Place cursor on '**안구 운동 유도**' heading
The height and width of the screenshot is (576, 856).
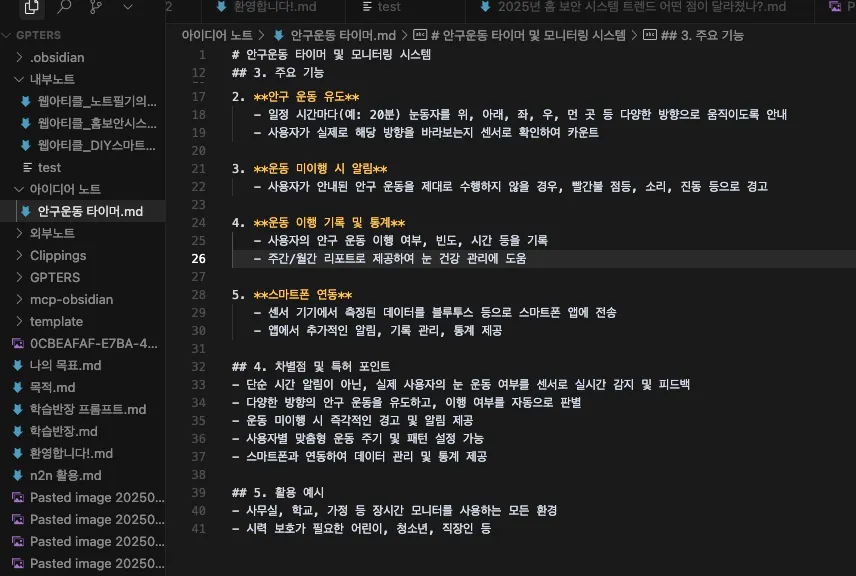[x=306, y=97]
